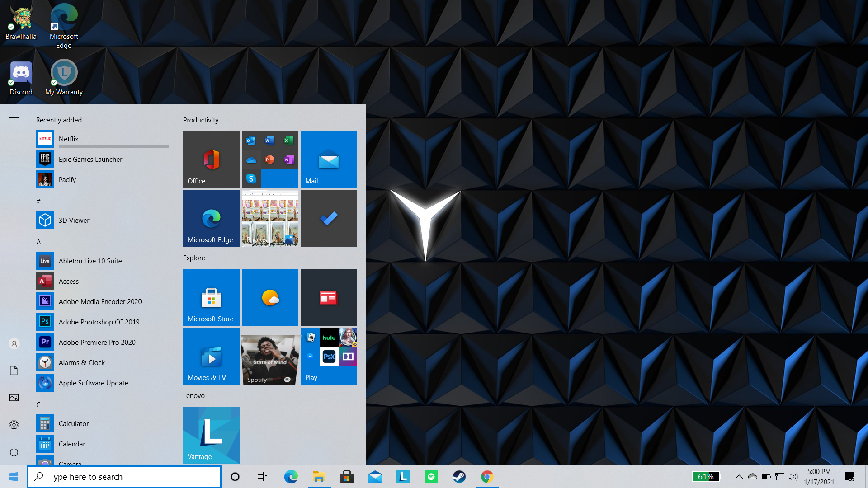The height and width of the screenshot is (488, 868).
Task: Click the Power button in Start
Action: point(14,452)
